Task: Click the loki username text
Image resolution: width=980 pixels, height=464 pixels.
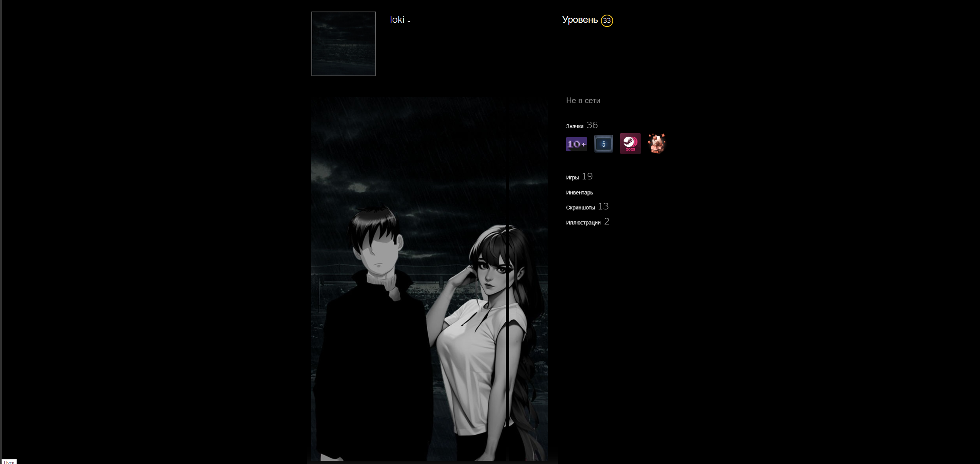Action: 397,20
